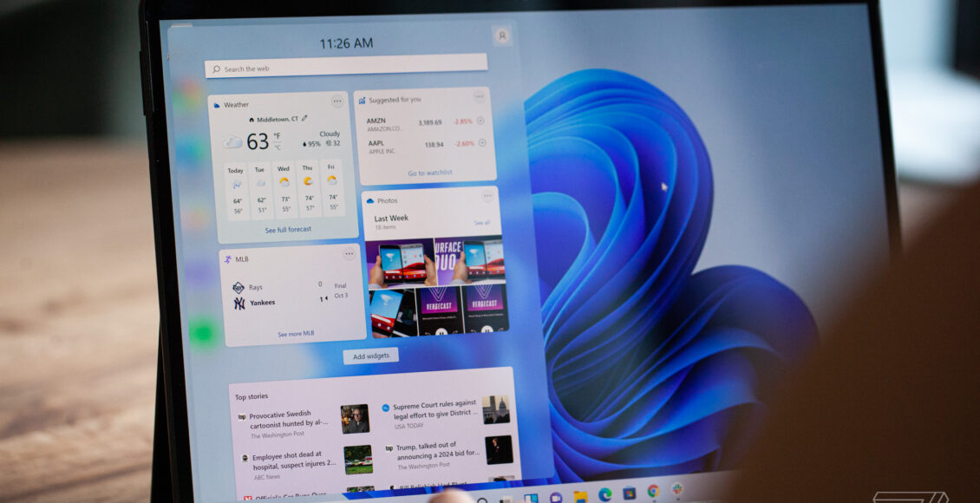Open Swedish cartoonist story thumbnail
Viewport: 980px width, 503px height.
click(355, 419)
